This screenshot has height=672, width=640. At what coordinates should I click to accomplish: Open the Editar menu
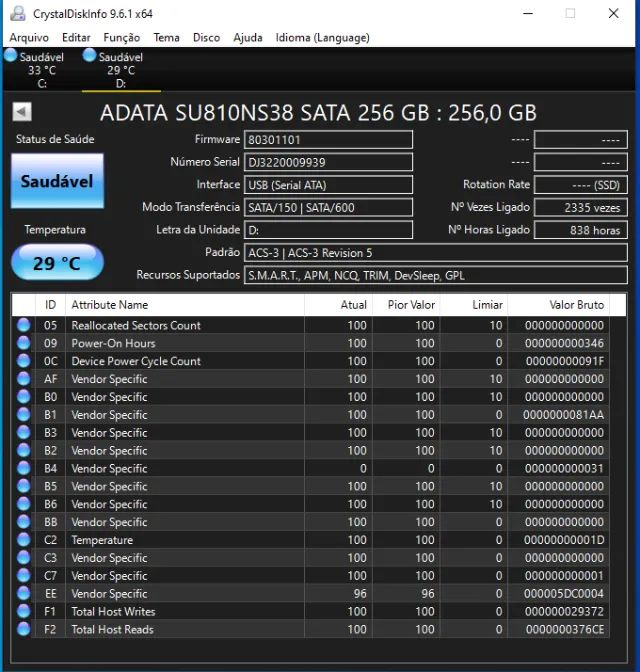[x=76, y=38]
